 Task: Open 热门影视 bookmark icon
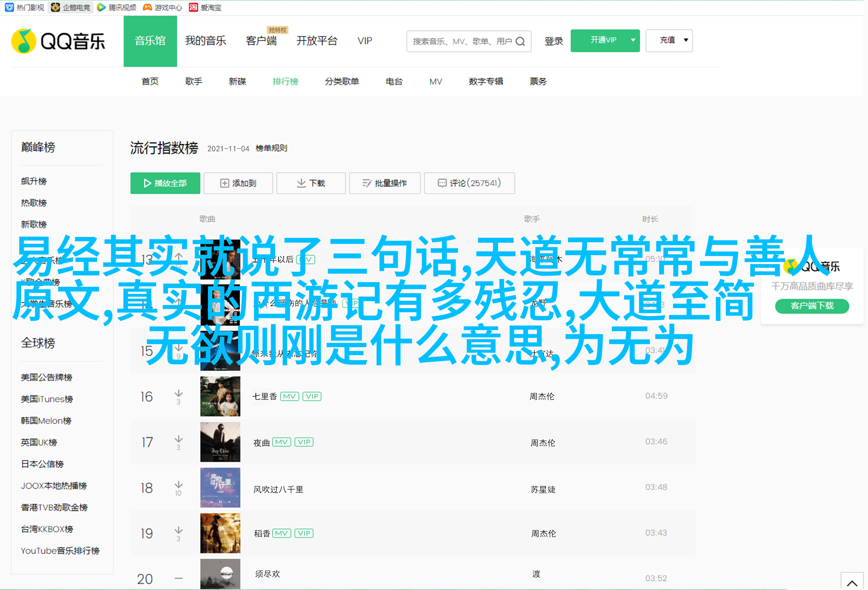[x=9, y=7]
